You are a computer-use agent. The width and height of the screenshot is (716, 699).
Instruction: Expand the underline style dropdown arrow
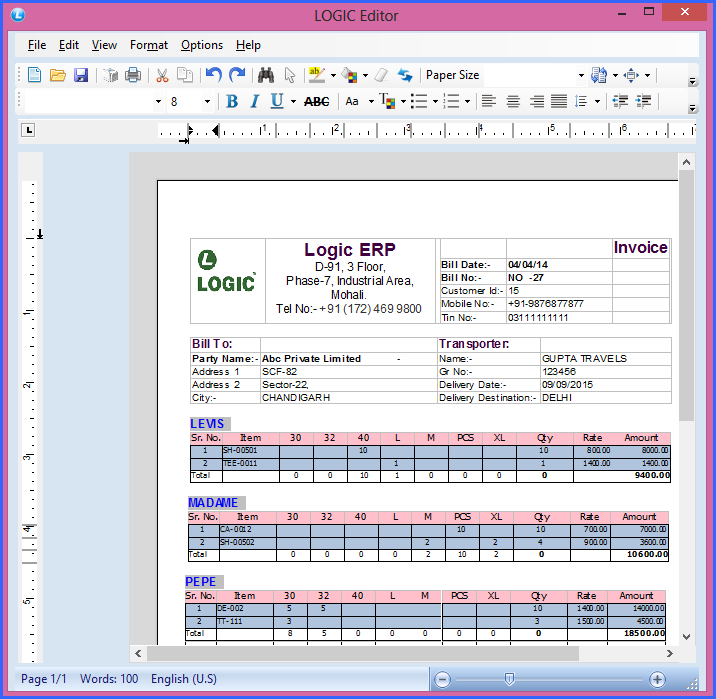(x=293, y=101)
